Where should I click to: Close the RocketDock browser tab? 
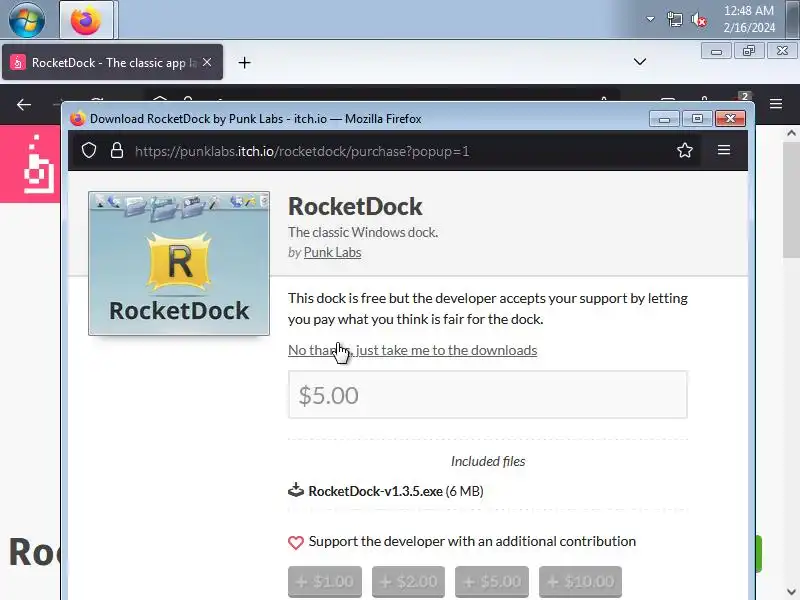[x=207, y=62]
